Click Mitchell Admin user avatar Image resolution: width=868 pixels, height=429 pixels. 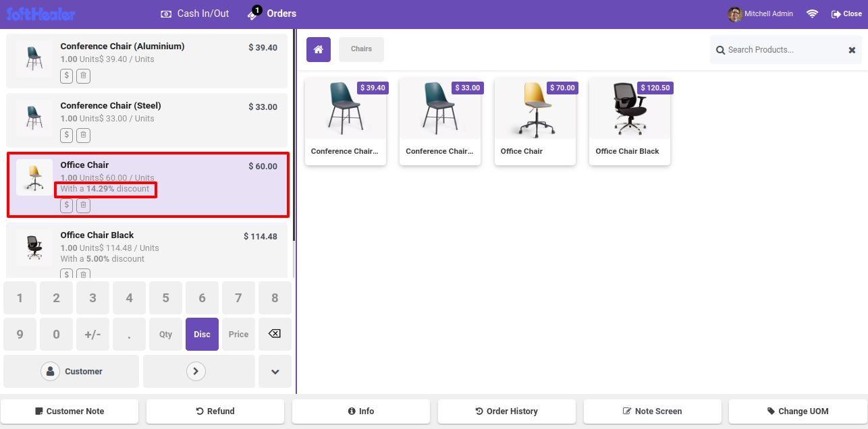[735, 14]
